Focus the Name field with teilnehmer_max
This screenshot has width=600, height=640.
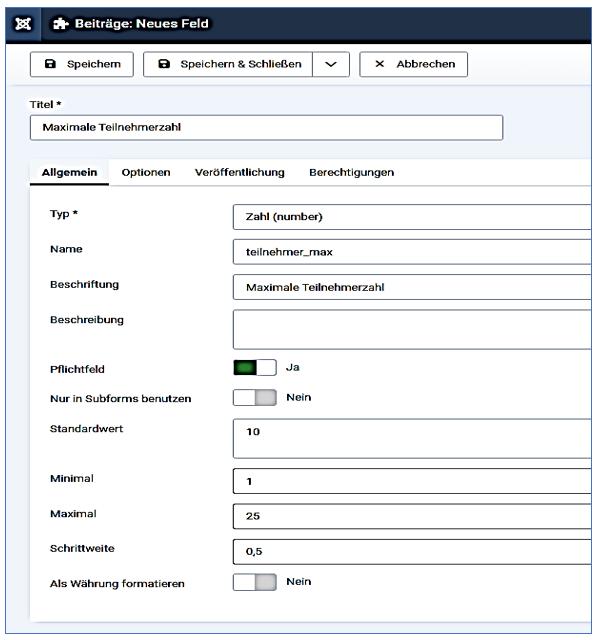[410, 253]
